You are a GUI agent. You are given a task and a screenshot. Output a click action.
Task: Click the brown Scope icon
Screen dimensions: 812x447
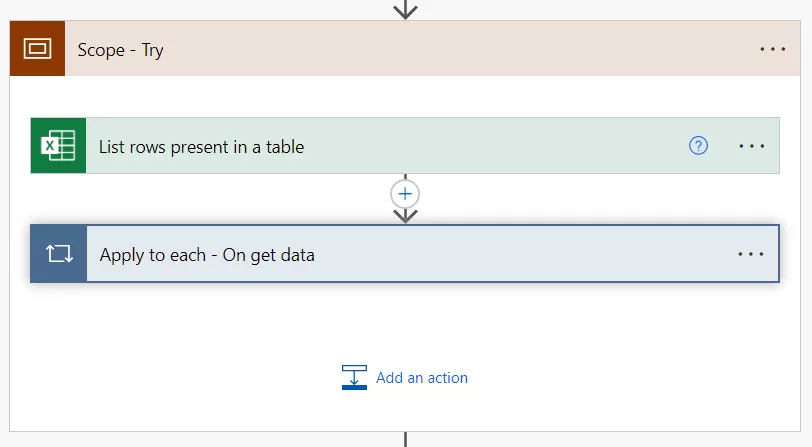point(37,49)
